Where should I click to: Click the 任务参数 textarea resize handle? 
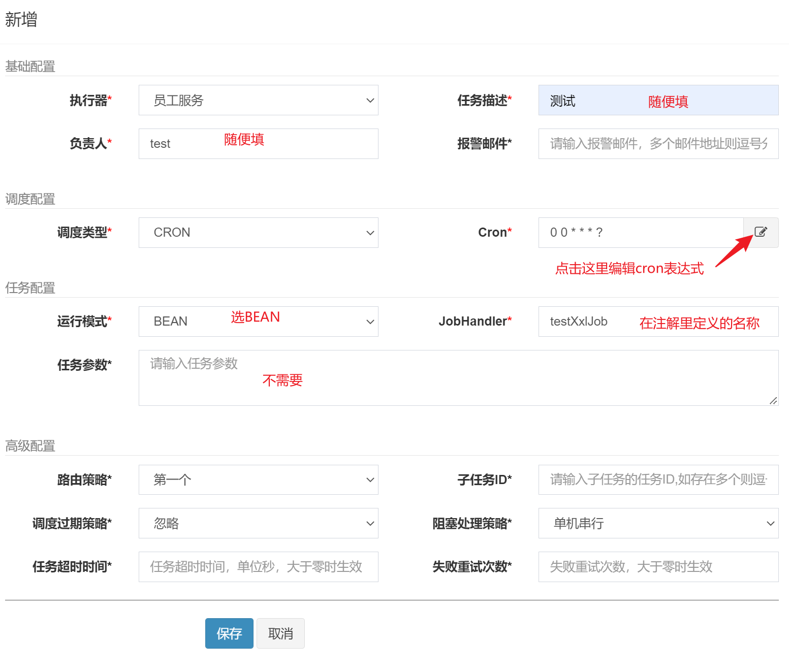pyautogui.click(x=773, y=401)
